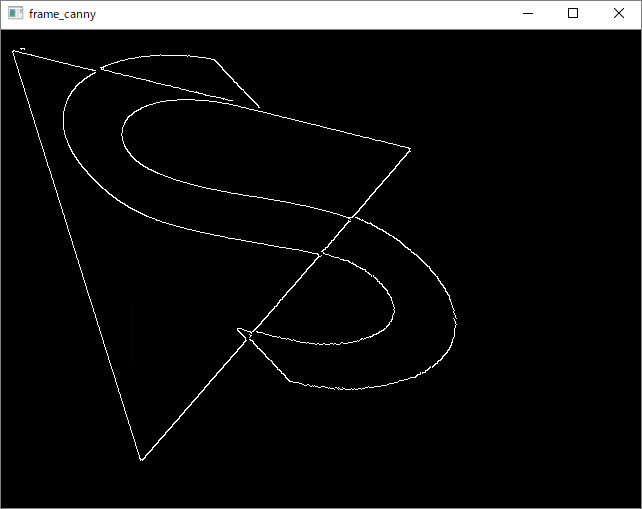Image resolution: width=642 pixels, height=509 pixels.
Task: Minimize the frame_canny window
Action: [528, 14]
